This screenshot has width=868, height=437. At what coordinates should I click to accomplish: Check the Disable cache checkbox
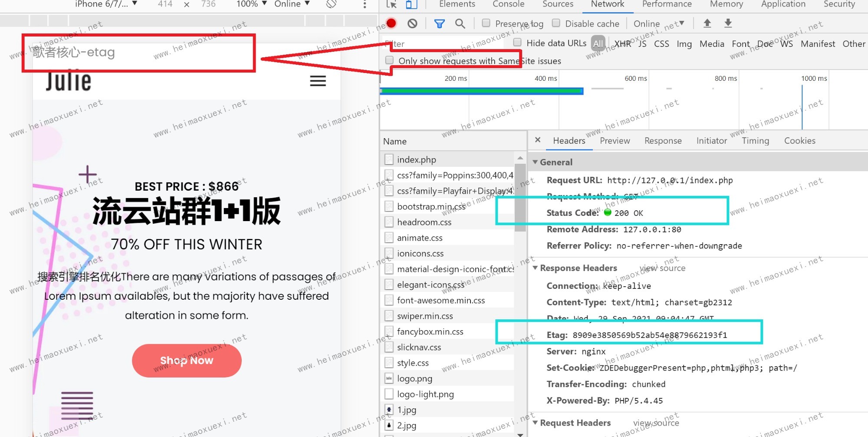coord(556,23)
